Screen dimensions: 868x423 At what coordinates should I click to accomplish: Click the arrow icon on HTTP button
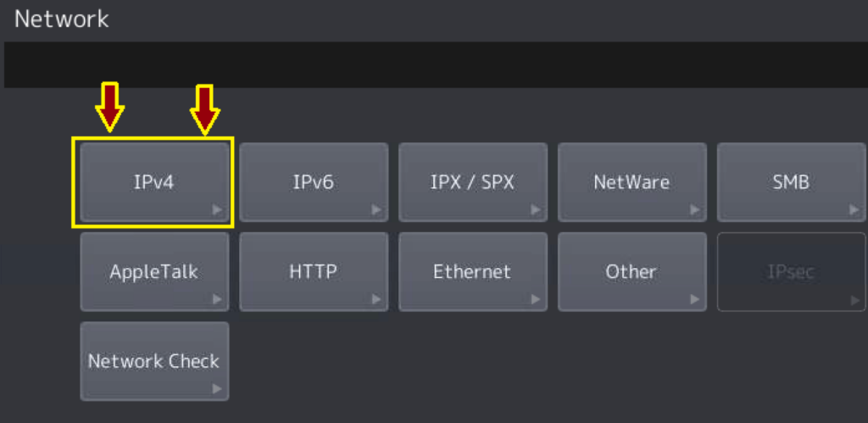pos(376,299)
